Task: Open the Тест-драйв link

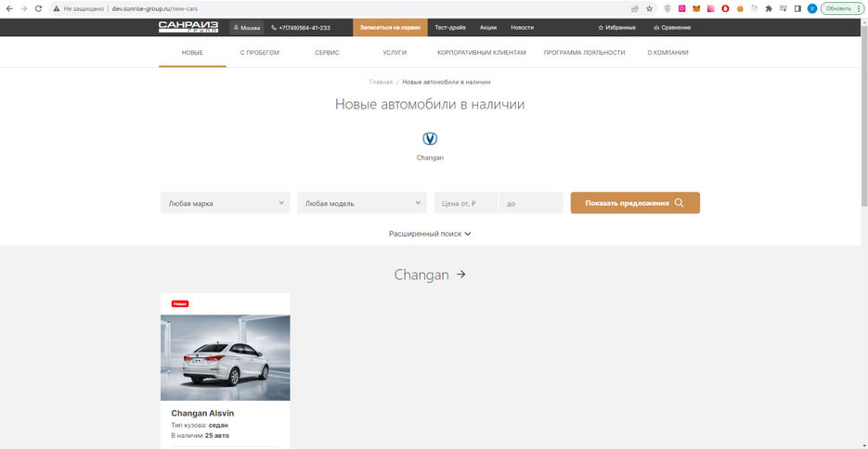Action: point(450,28)
